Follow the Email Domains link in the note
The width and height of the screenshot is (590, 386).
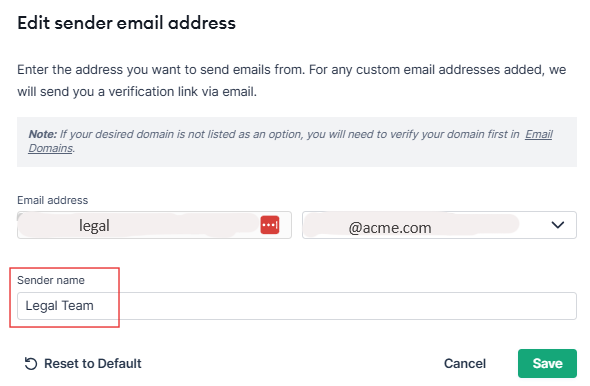[x=539, y=134]
